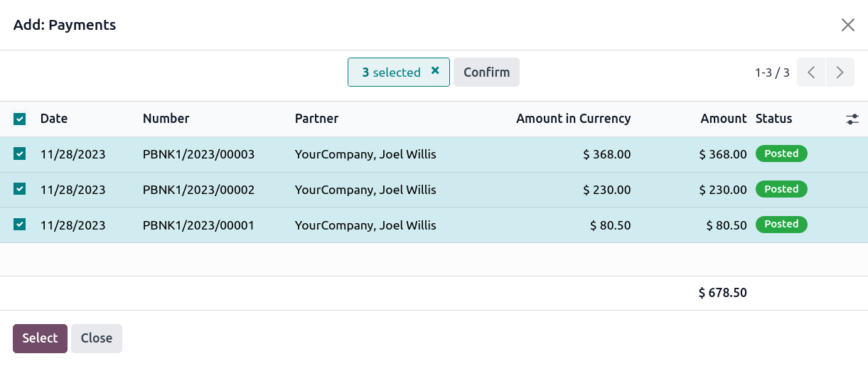Click the Close button at bottom
This screenshot has height=366, width=868.
tap(97, 338)
